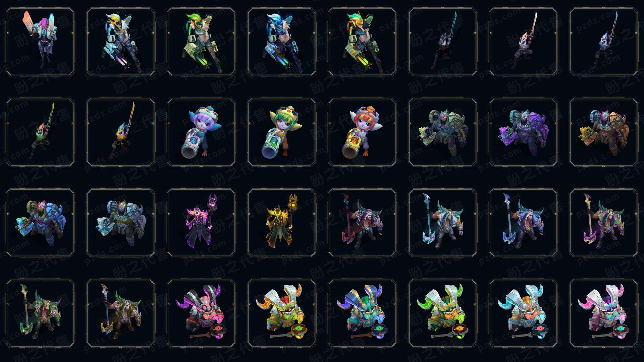The image size is (644, 362).
Task: Choose the horned warrior with purple halberd
Action: [604, 223]
